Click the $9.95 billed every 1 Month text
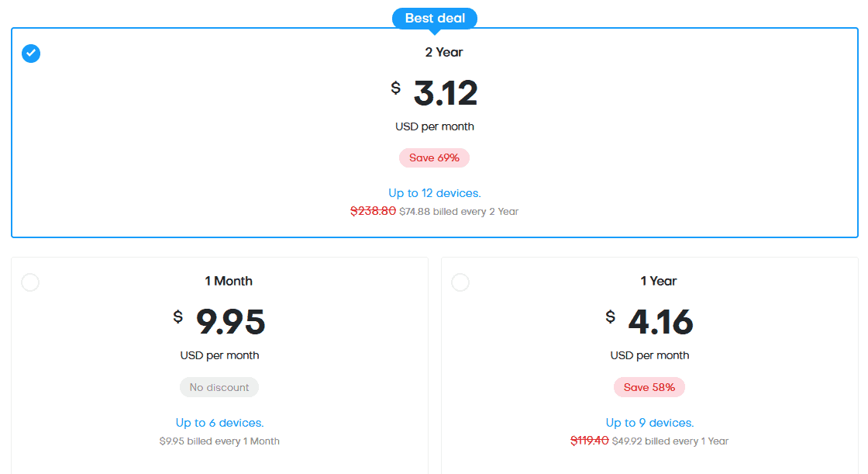Viewport: 868px width, 474px height. tap(219, 441)
